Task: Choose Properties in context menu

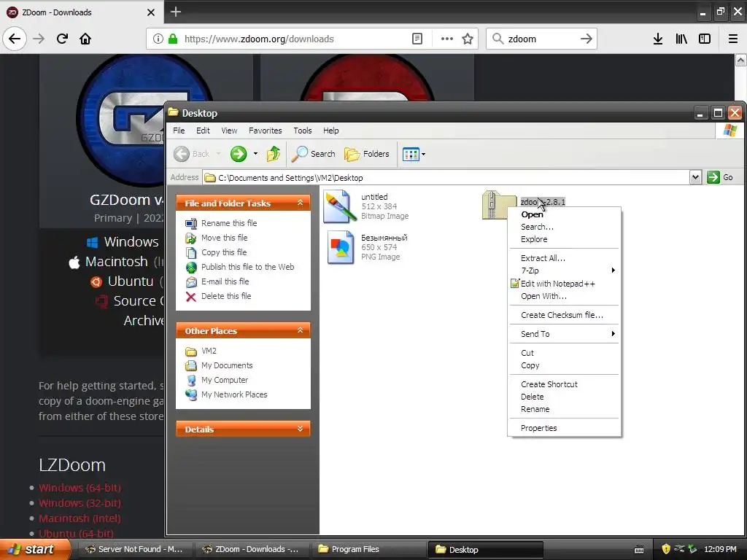Action: tap(565, 428)
